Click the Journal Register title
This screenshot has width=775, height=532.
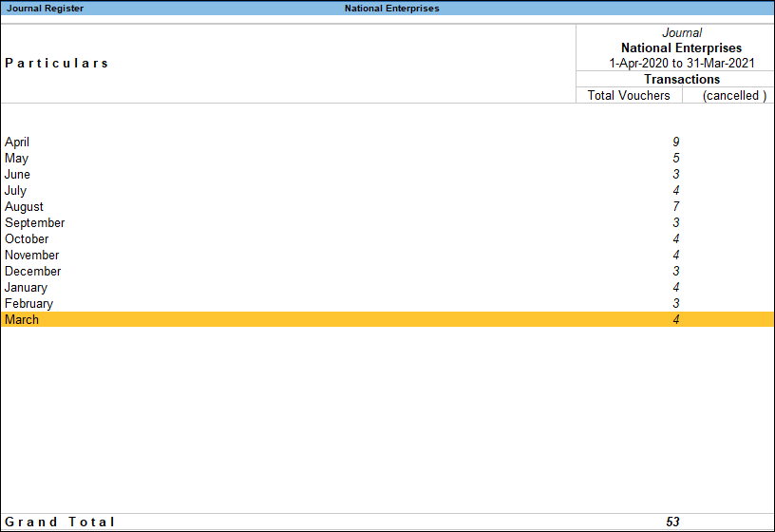pyautogui.click(x=45, y=9)
